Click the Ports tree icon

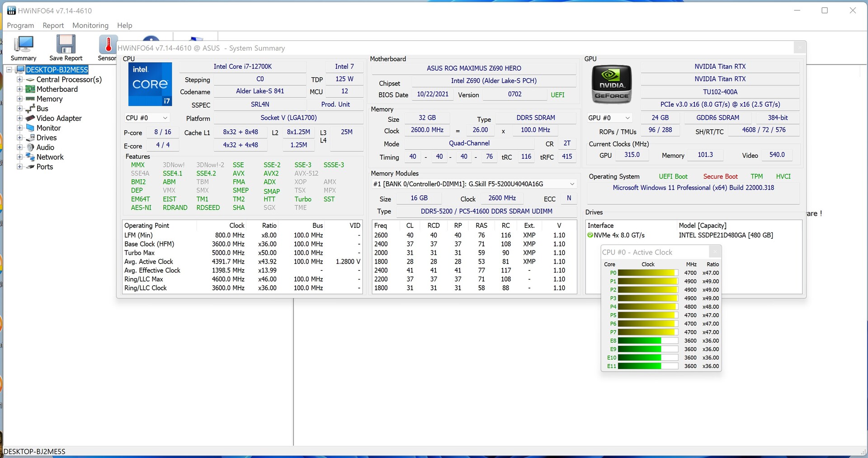30,167
